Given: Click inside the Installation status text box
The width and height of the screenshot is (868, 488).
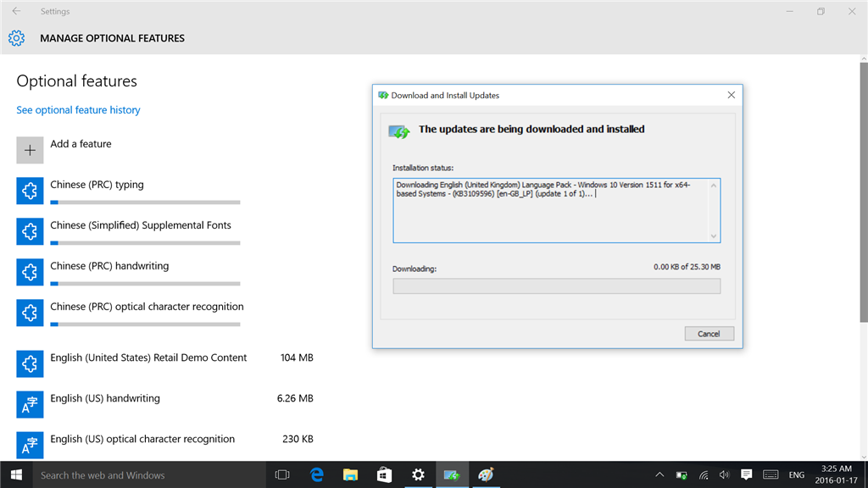Looking at the screenshot, I should coord(556,210).
